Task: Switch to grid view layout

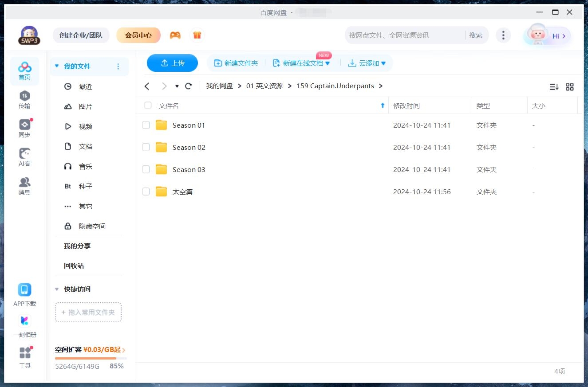Action: 570,87
